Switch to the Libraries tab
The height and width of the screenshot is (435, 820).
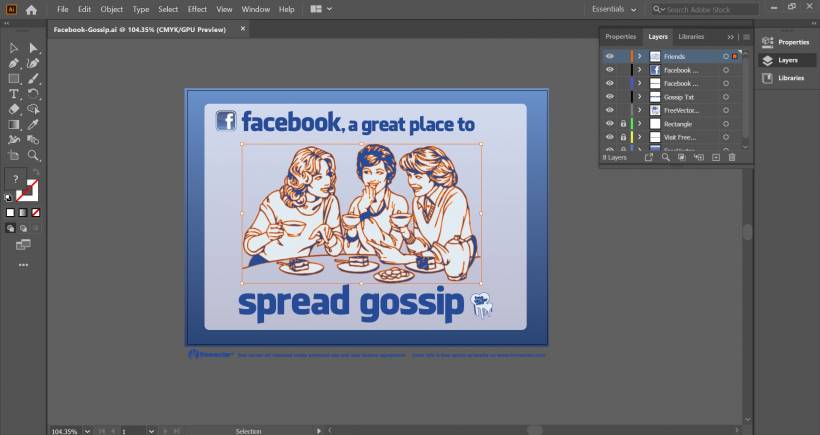coord(691,36)
